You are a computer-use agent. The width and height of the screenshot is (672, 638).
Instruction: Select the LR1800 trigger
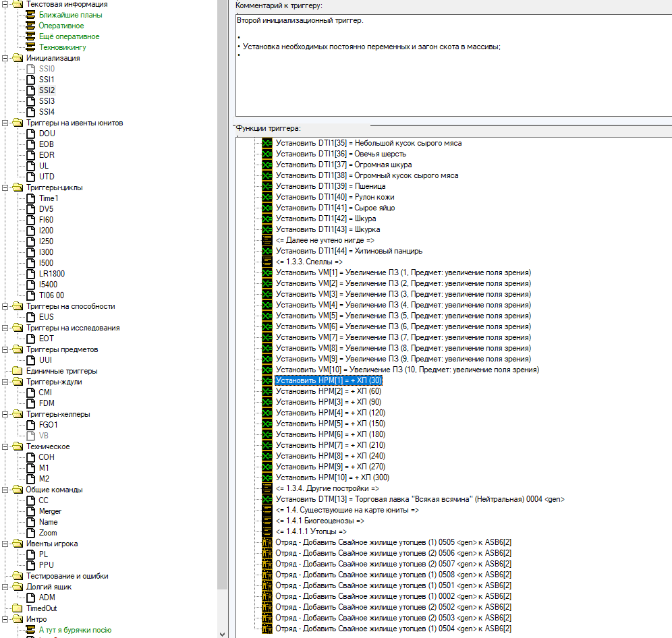(x=52, y=274)
